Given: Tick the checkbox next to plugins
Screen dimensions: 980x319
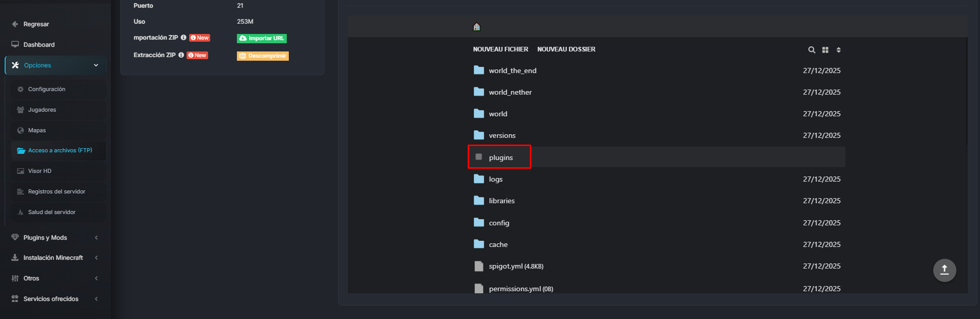Looking at the screenshot, I should click(478, 157).
